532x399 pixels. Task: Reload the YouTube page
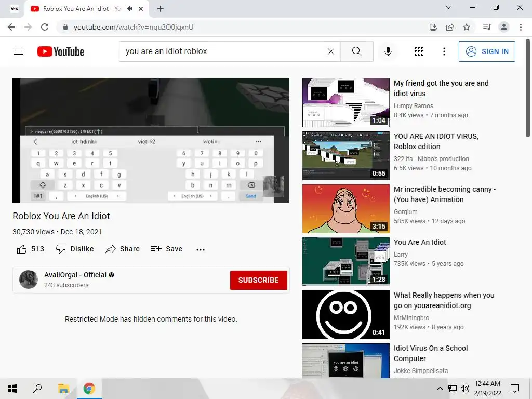click(x=45, y=27)
